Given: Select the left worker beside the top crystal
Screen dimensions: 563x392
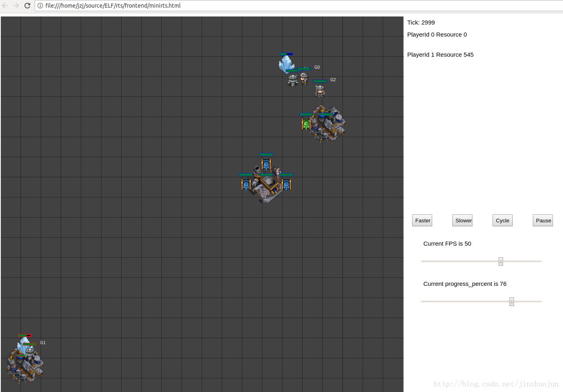Looking at the screenshot, I should [x=293, y=80].
